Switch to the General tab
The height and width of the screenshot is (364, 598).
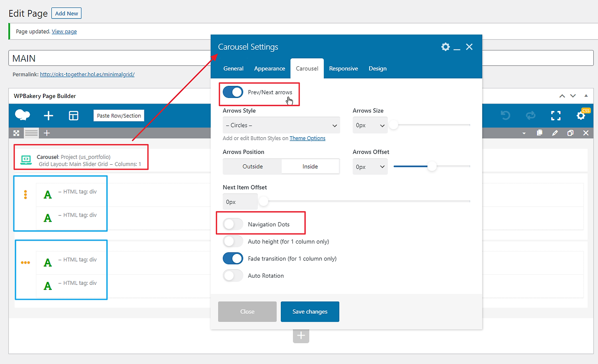pyautogui.click(x=234, y=69)
